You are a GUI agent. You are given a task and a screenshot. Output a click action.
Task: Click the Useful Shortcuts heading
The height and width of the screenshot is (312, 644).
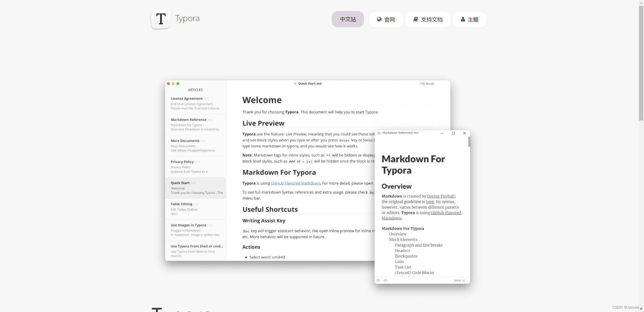point(270,209)
